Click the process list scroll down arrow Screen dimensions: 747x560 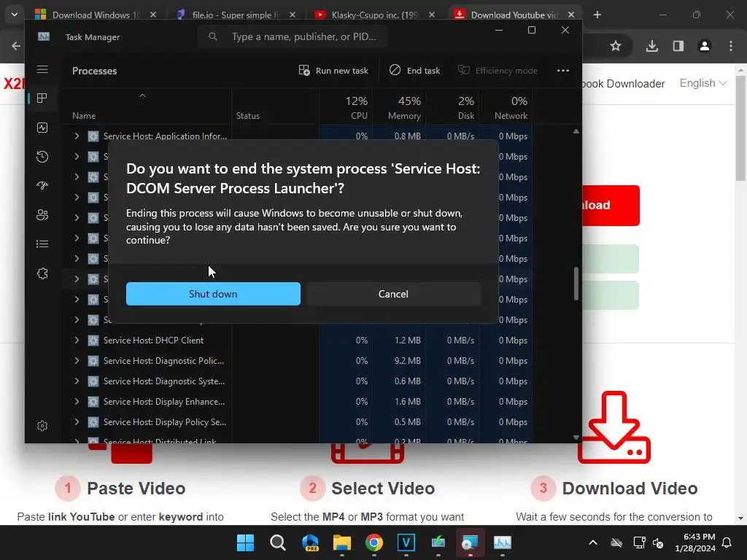576,437
